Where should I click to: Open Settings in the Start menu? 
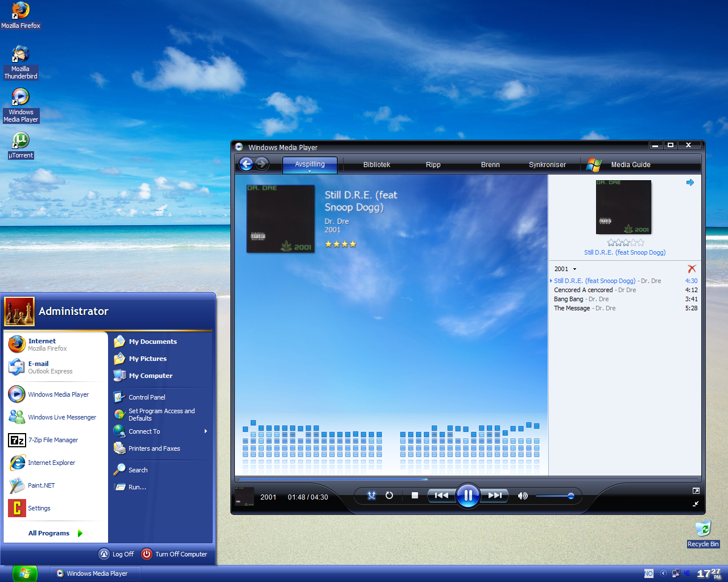pos(55,508)
